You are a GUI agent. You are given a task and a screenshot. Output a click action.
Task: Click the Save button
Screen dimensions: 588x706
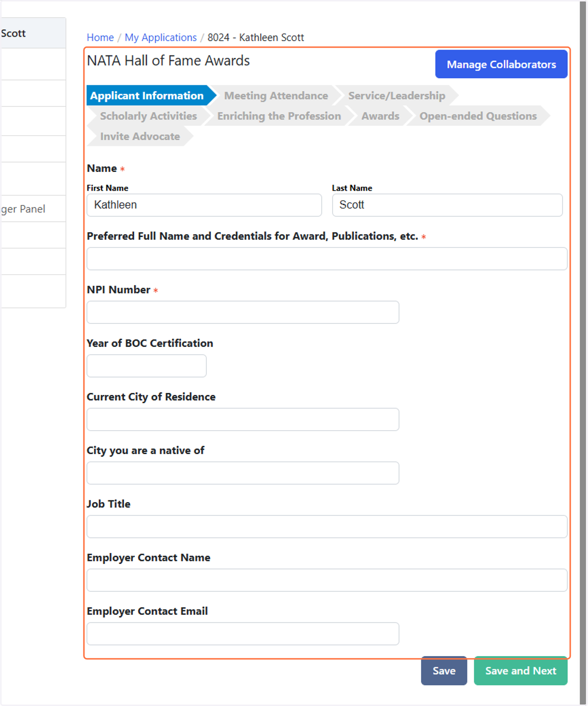click(x=444, y=671)
